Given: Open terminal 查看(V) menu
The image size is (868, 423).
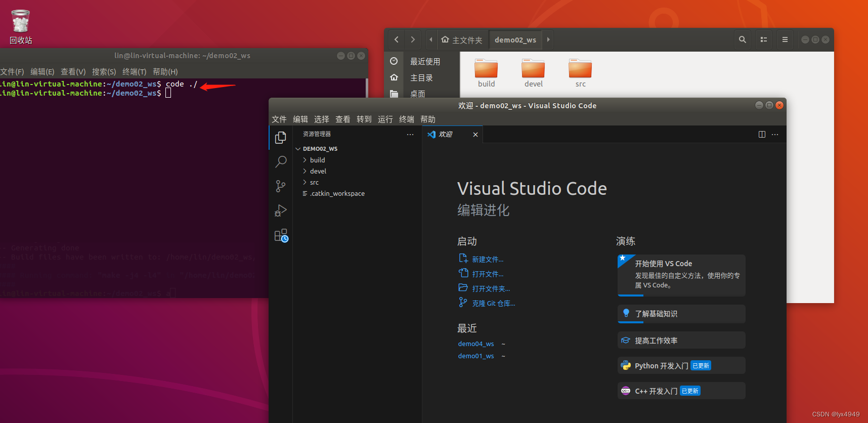Looking at the screenshot, I should point(73,72).
